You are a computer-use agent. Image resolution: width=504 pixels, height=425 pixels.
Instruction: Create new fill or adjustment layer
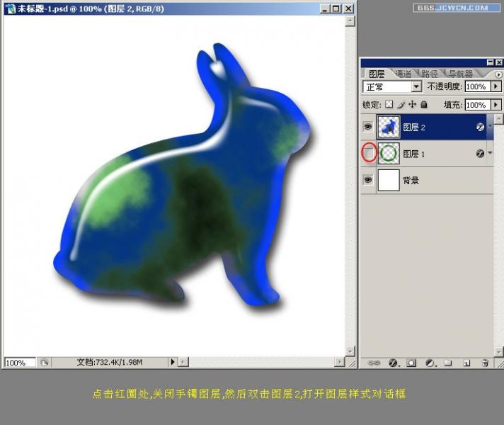(x=430, y=363)
